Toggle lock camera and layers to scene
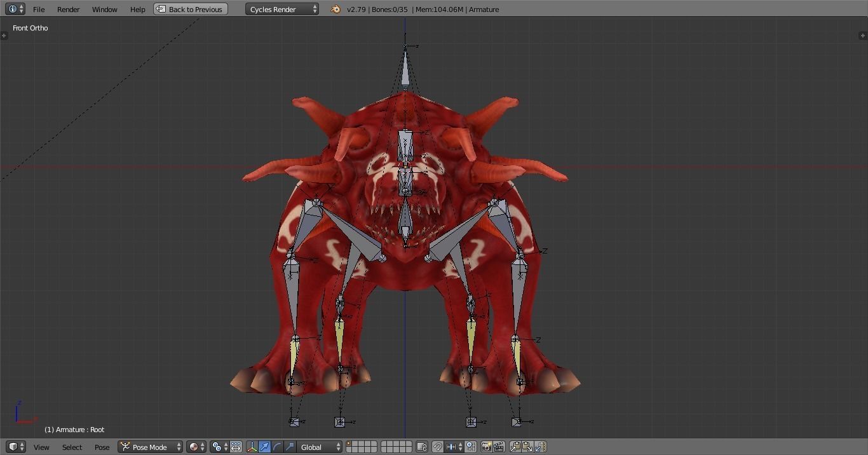Viewport: 868px width, 455px height. click(422, 447)
